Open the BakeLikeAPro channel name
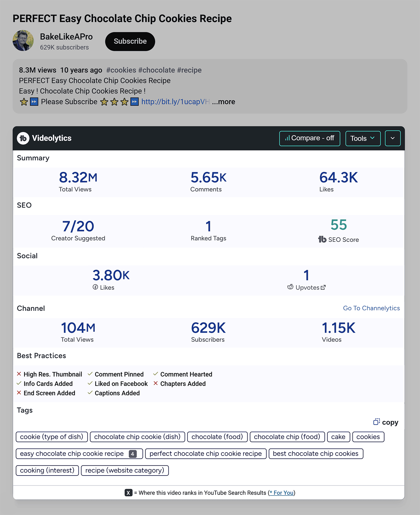The width and height of the screenshot is (420, 515). pyautogui.click(x=66, y=37)
